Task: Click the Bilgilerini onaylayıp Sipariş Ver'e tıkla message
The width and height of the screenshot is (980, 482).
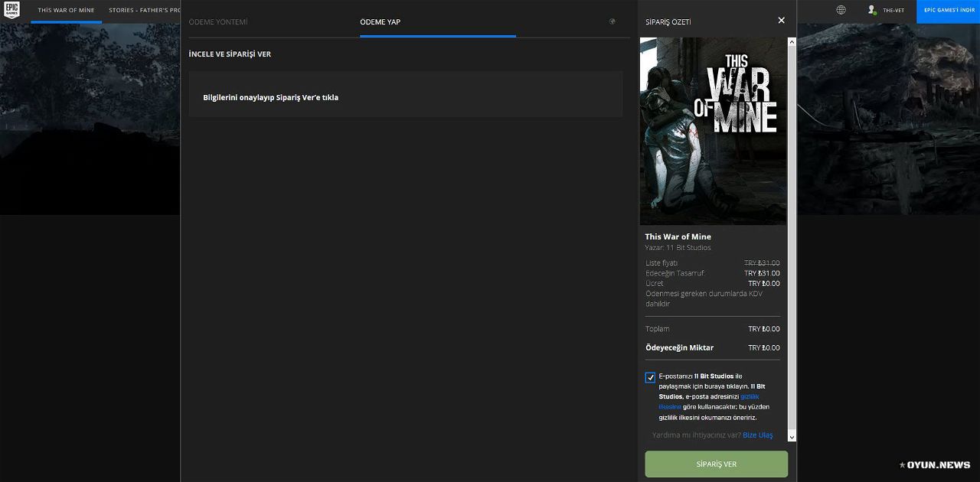Action: pyautogui.click(x=270, y=98)
